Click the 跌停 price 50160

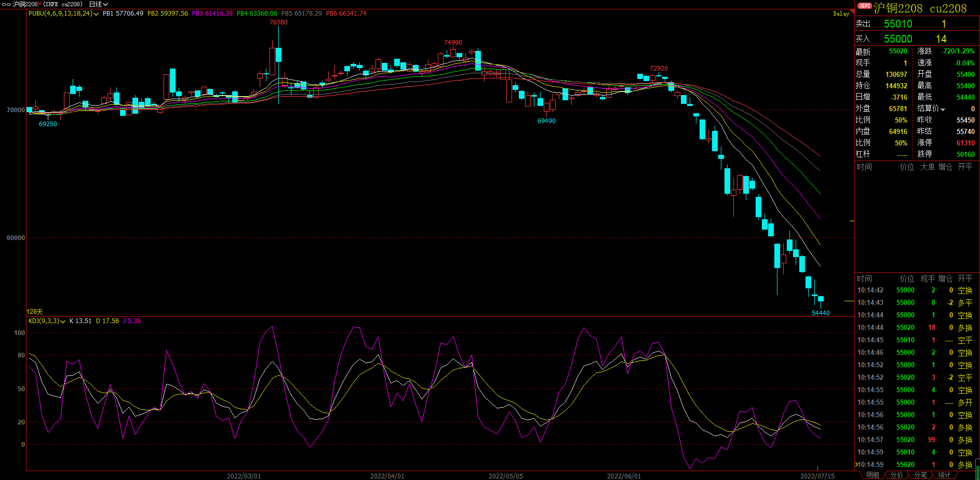(x=965, y=154)
